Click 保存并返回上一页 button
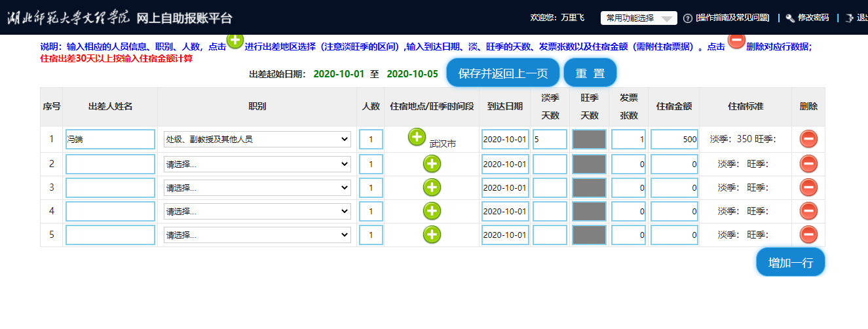 (502, 73)
